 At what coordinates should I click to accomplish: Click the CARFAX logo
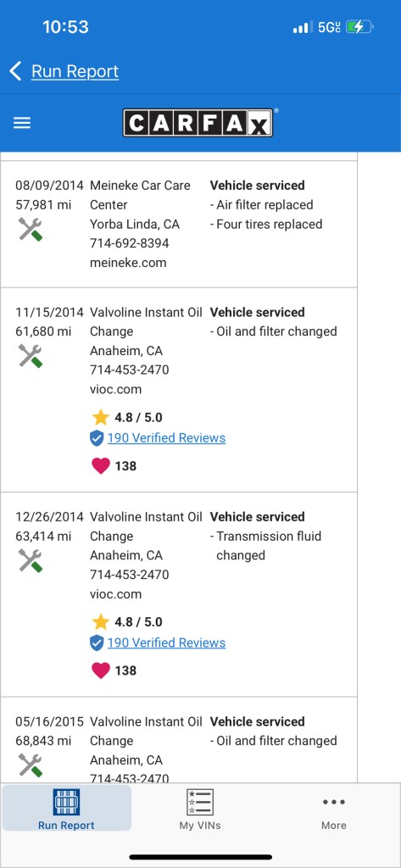[x=198, y=123]
